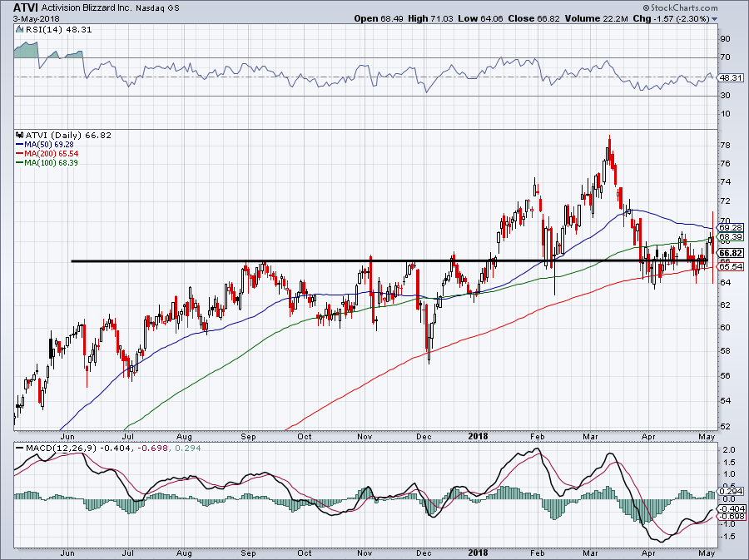Click the 0.294 histogram tag on MACD axis
Viewport: 749px width, 560px height.
[732, 491]
